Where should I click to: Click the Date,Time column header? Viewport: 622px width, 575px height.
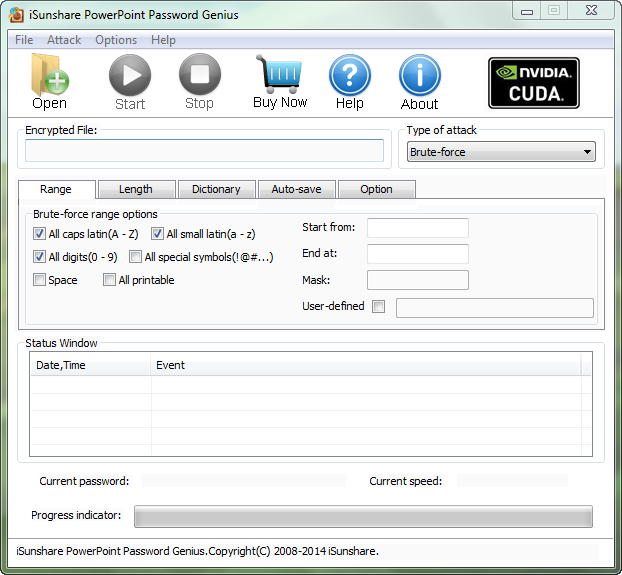(90, 365)
